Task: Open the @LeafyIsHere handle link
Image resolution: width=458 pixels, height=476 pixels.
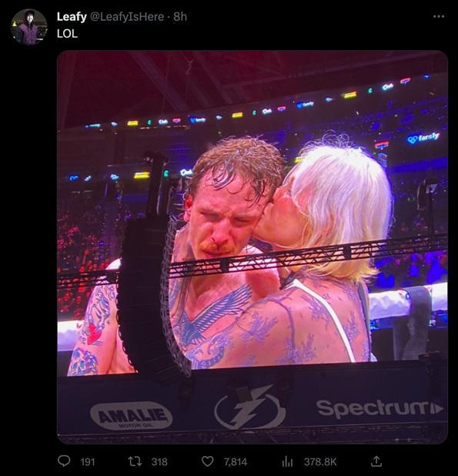Action: [127, 17]
